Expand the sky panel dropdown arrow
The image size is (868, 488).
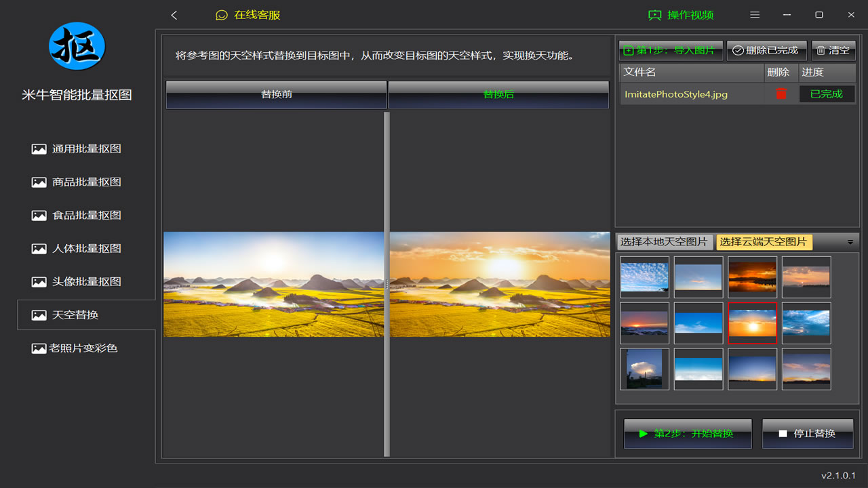(x=850, y=242)
